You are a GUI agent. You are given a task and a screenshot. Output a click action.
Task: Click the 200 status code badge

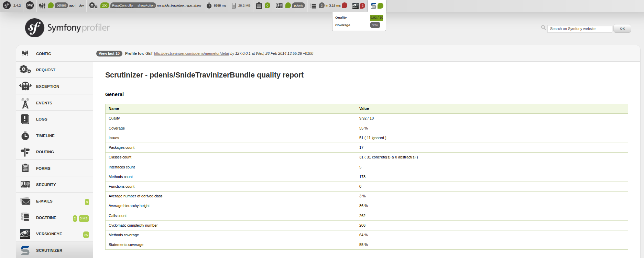[105, 6]
